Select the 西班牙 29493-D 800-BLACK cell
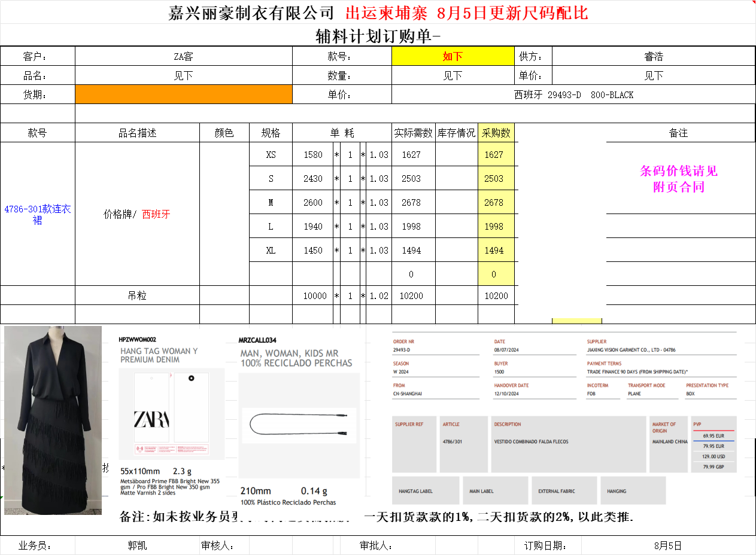 point(573,94)
